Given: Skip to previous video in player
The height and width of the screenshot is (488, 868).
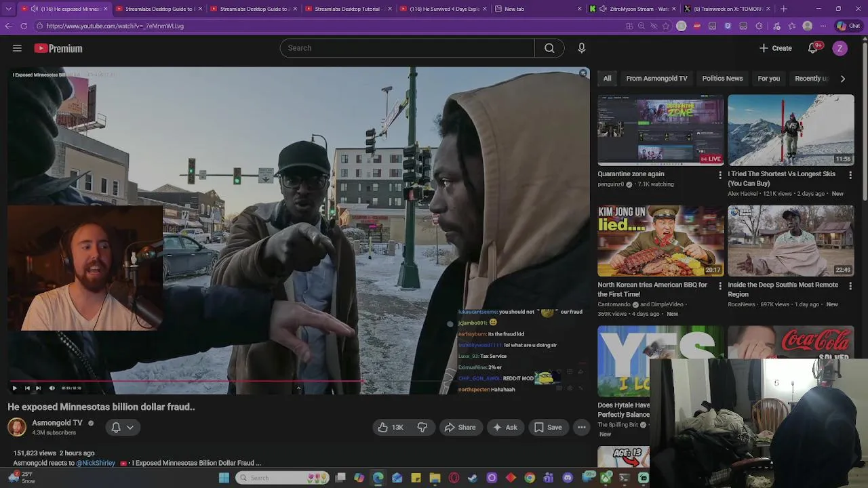Looking at the screenshot, I should (26, 388).
